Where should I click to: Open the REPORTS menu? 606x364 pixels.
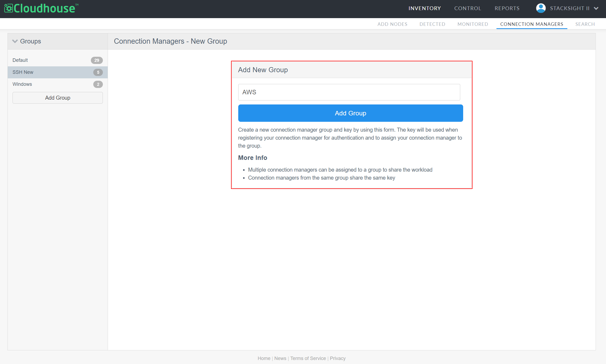coord(507,8)
